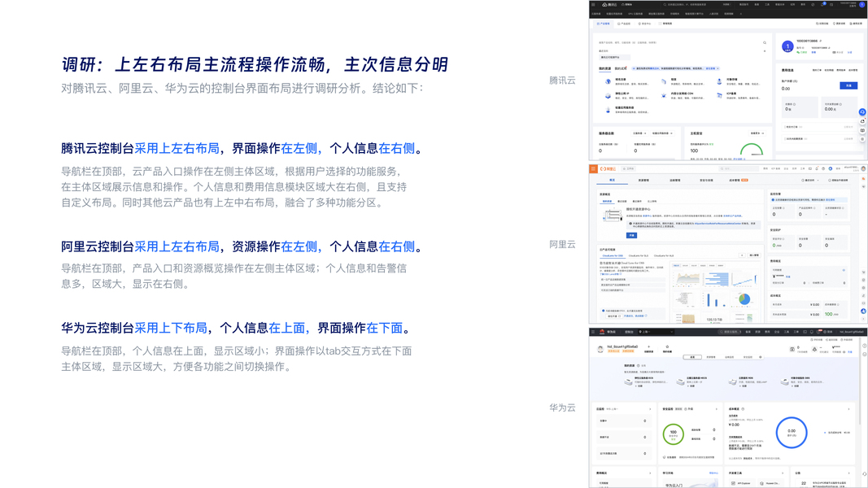Open 对象存储服务 OBS resource card in Huawei console

[x=801, y=381]
